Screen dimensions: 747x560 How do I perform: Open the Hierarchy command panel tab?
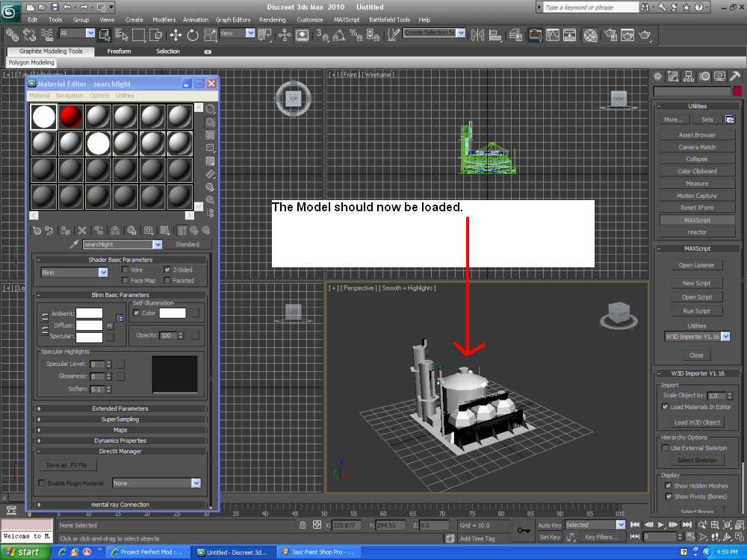[x=689, y=76]
